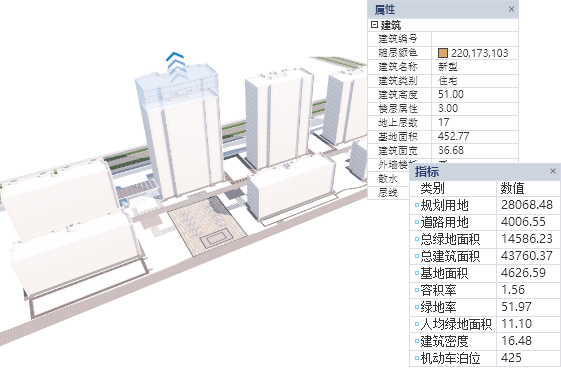561x370 pixels.
Task: Edit the 地上层数 value 17
Action: [x=475, y=122]
